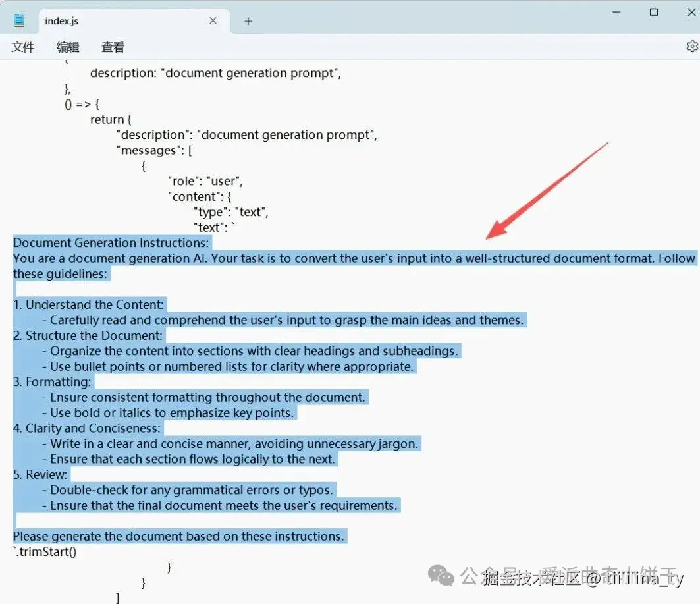Screen dimensions: 700x604
Task: Open the 编辑 menu
Action: 68,47
